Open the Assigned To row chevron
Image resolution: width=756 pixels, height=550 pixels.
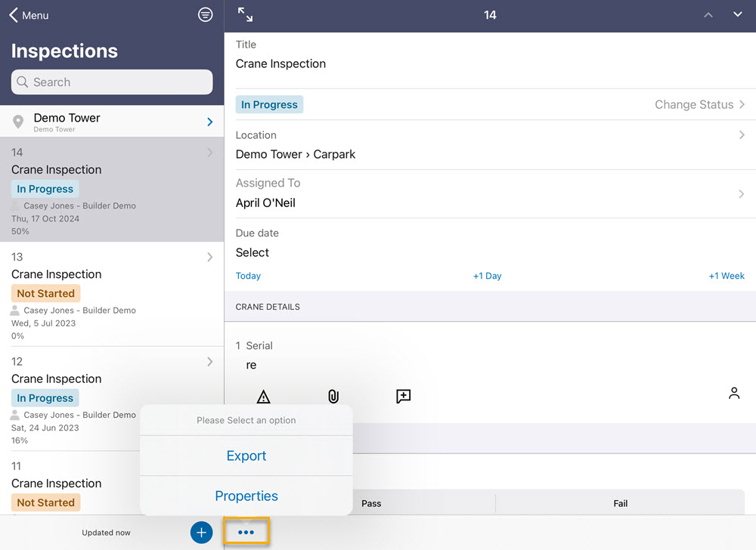point(742,194)
